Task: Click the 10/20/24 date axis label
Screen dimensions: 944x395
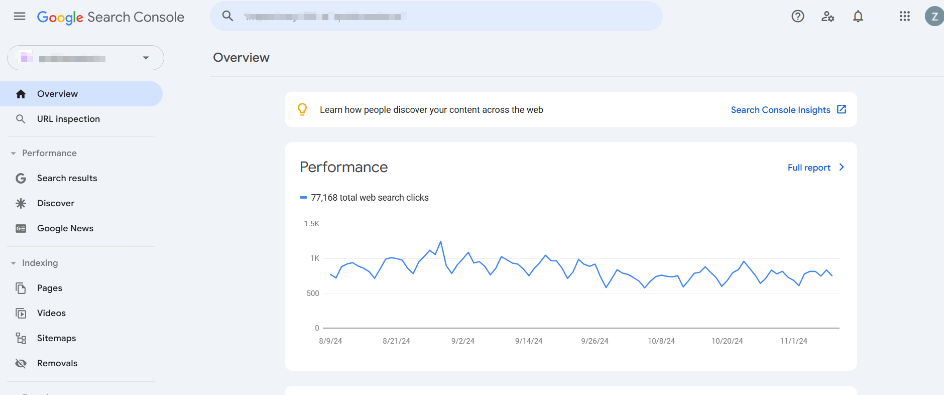Action: (727, 341)
